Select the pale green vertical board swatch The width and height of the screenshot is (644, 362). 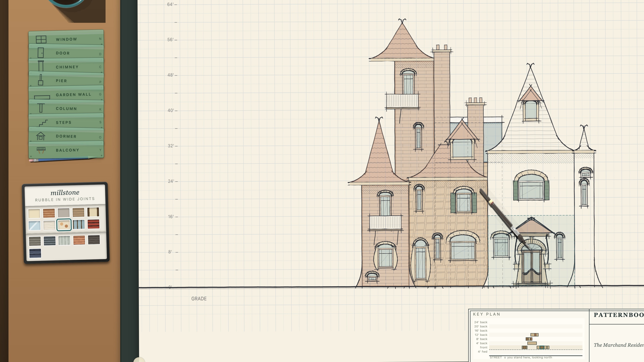[64, 241]
